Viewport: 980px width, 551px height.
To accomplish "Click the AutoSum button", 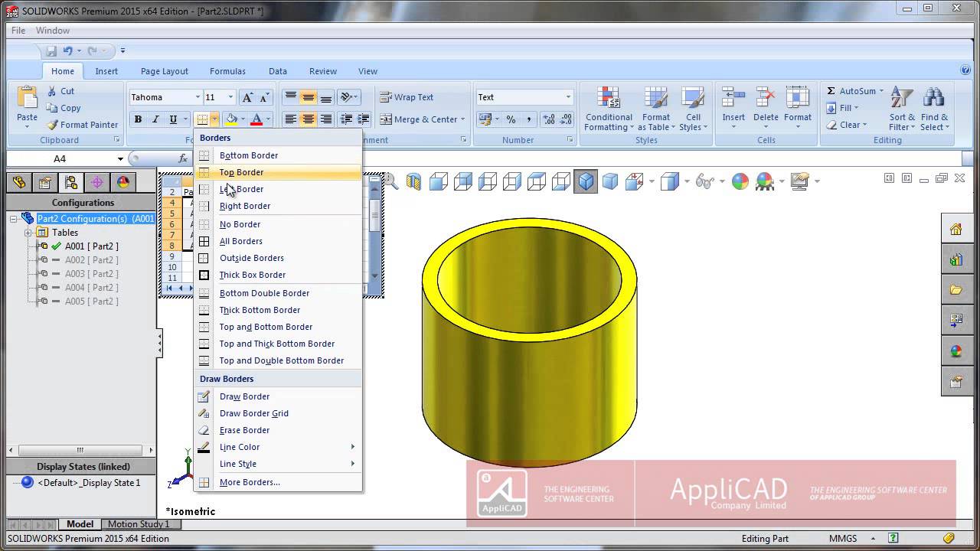I will [854, 91].
